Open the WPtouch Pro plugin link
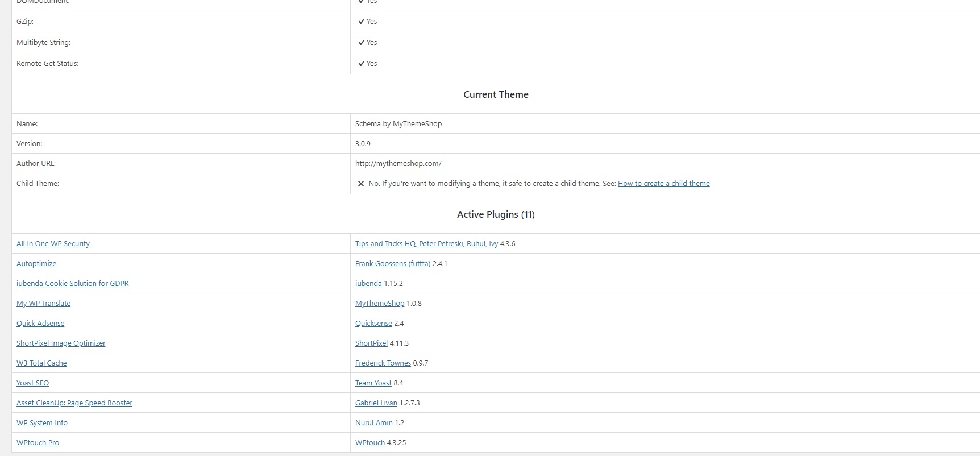The width and height of the screenshot is (980, 456). pos(38,443)
